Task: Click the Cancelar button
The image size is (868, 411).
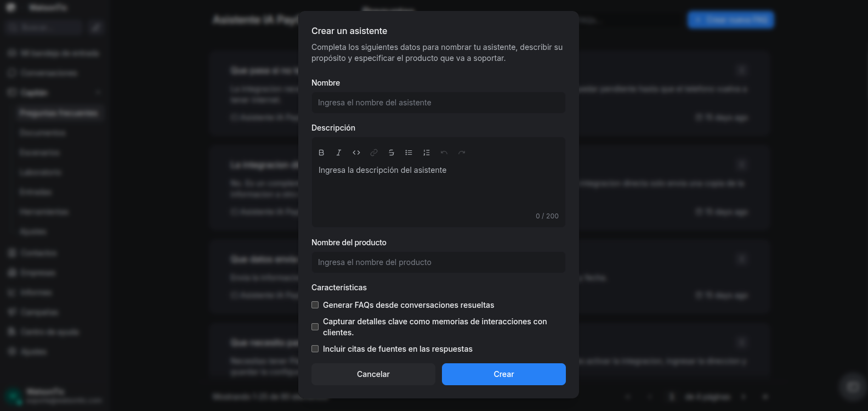Action: click(x=373, y=374)
